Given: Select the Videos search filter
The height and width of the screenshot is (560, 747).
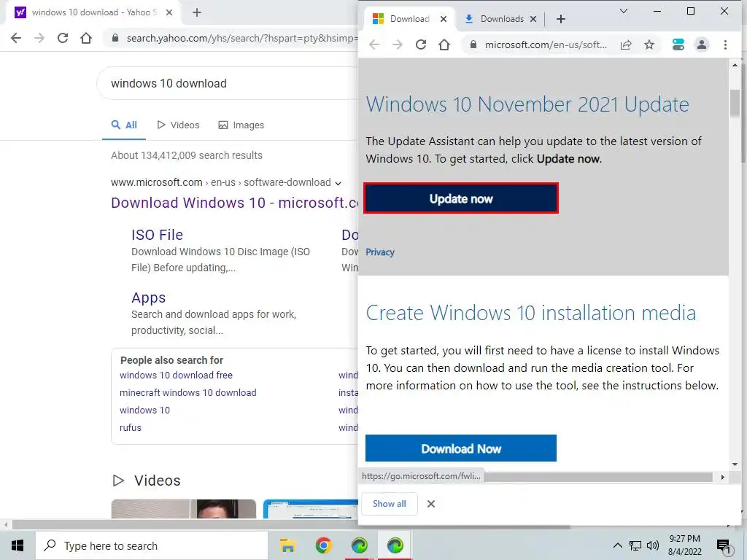Looking at the screenshot, I should tap(178, 125).
